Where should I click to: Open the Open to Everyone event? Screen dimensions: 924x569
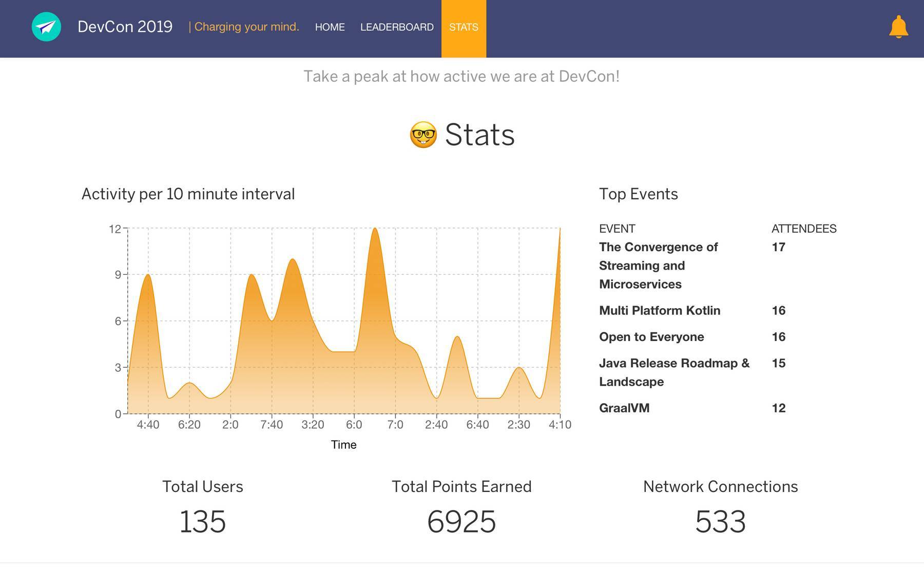pos(651,337)
